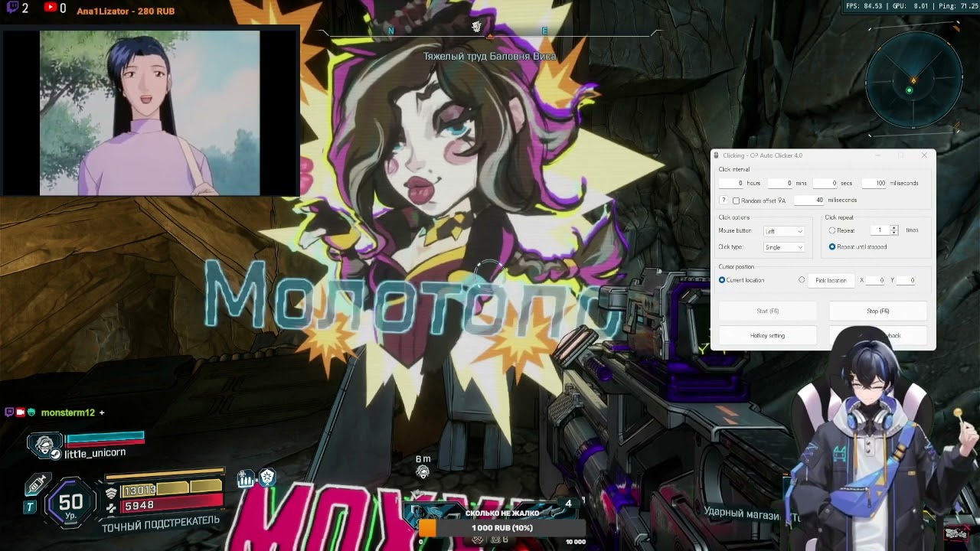The height and width of the screenshot is (551, 980).
Task: Open the Mouse button dropdown
Action: pos(784,231)
